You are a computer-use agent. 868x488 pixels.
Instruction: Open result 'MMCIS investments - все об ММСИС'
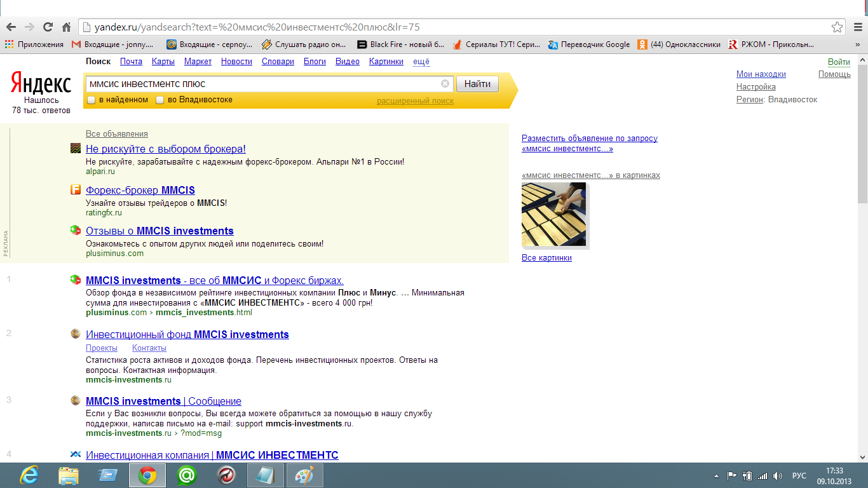click(215, 280)
